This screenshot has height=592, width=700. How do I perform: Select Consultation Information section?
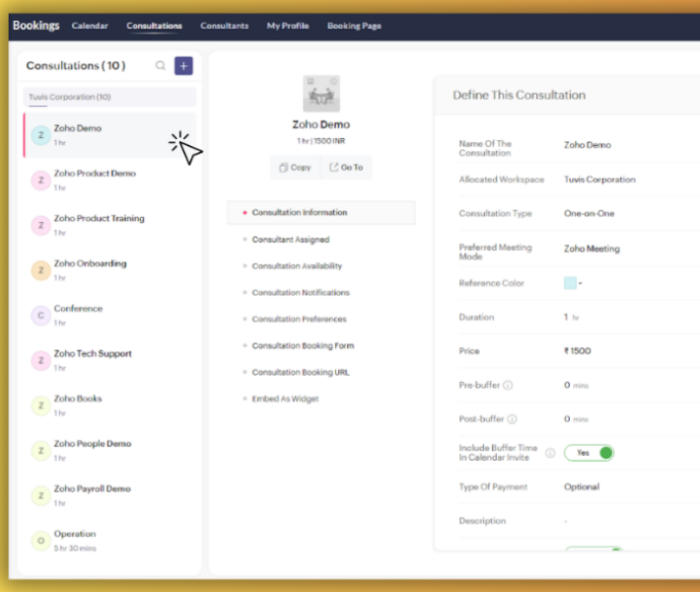click(x=321, y=213)
